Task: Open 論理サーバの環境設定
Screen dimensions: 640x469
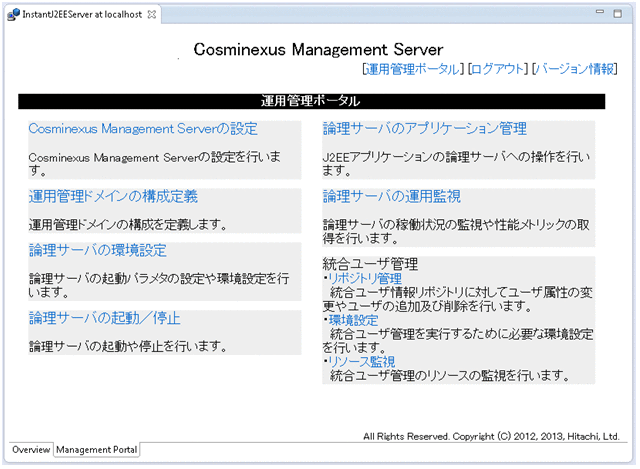Action: [97, 249]
